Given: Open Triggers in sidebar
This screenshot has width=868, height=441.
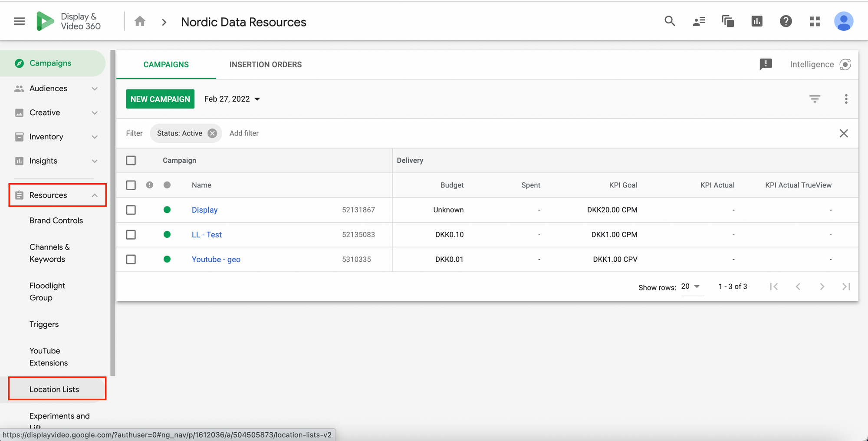Looking at the screenshot, I should tap(44, 324).
